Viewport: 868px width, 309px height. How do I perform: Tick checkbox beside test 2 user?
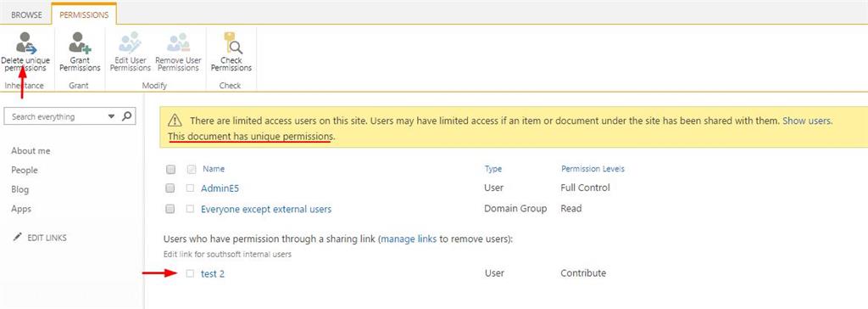[x=191, y=273]
